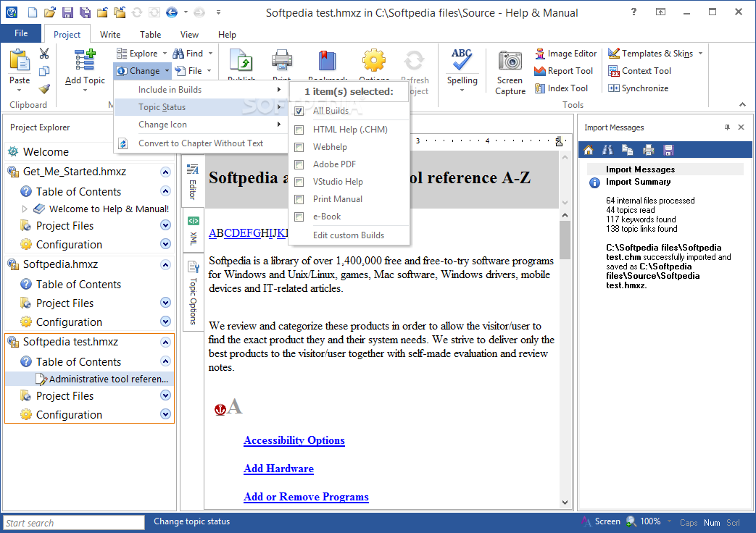The width and height of the screenshot is (756, 533).
Task: Open the Explore dropdown
Action: (142, 54)
